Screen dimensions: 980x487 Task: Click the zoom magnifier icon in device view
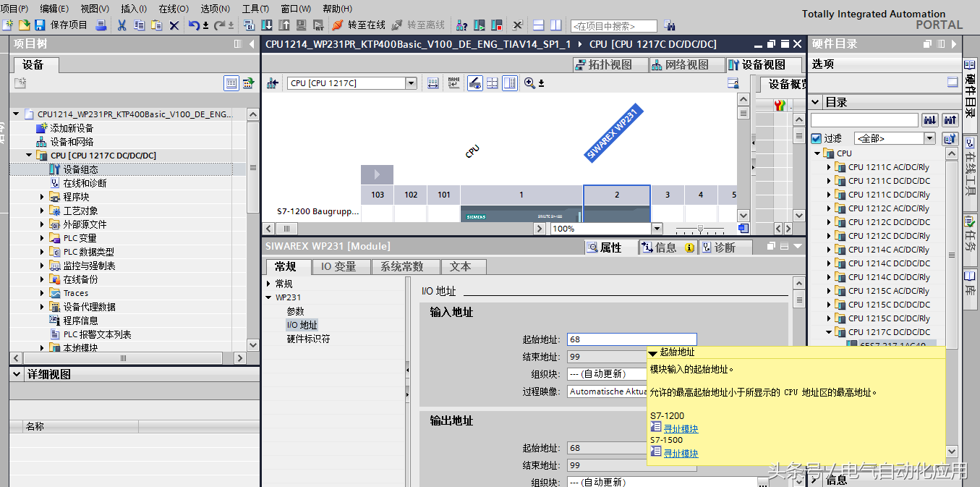(529, 83)
